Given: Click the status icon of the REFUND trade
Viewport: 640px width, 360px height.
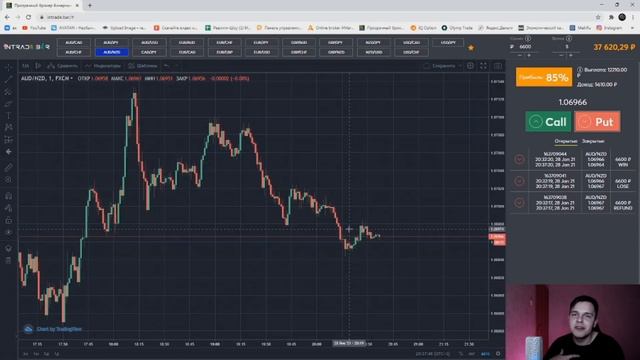Looking at the screenshot, I should point(519,202).
